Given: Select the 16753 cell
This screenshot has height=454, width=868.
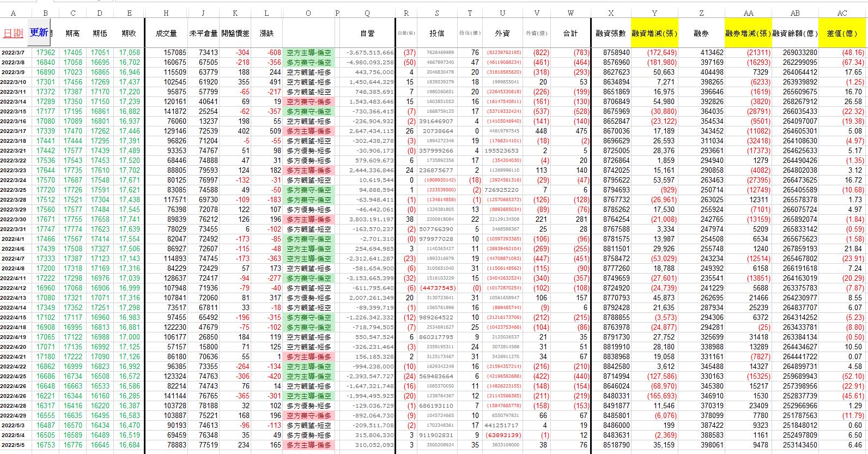Looking at the screenshot, I should pyautogui.click(x=45, y=445).
